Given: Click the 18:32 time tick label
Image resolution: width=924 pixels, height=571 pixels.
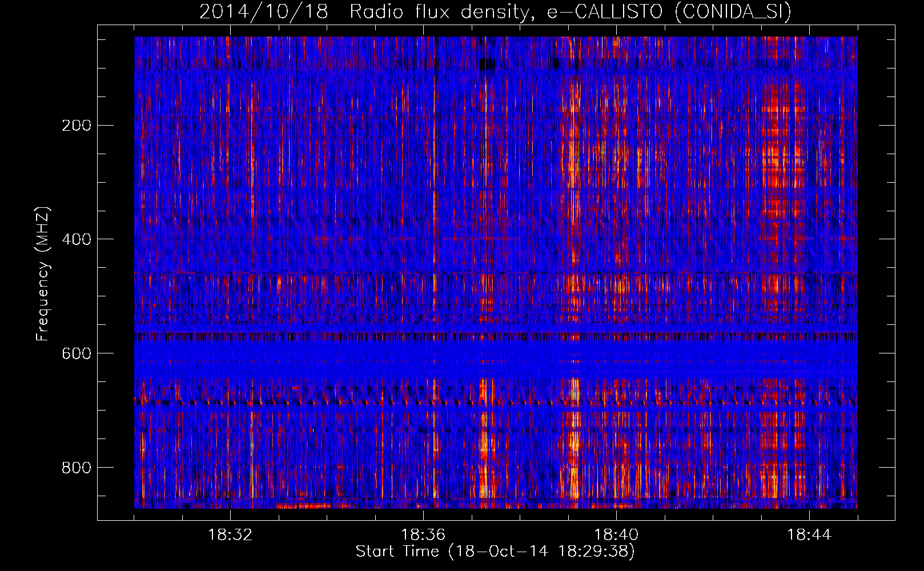Looking at the screenshot, I should (x=230, y=535).
